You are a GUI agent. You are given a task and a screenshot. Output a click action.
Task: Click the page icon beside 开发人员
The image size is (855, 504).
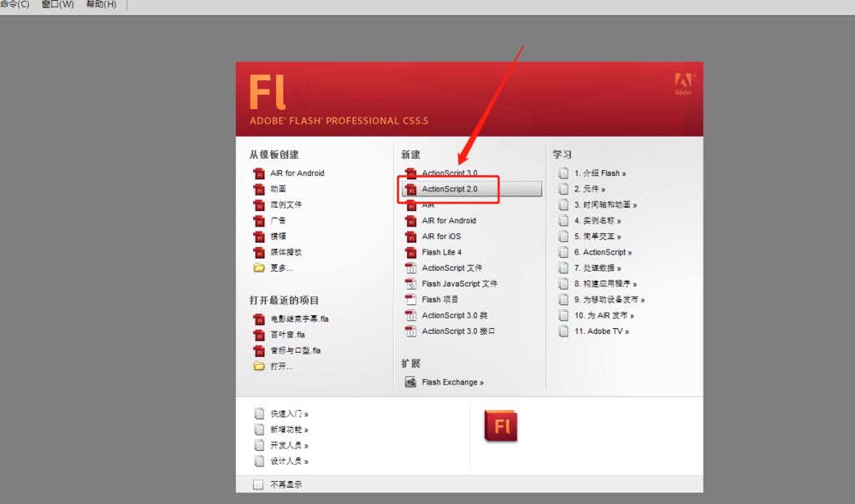point(259,445)
